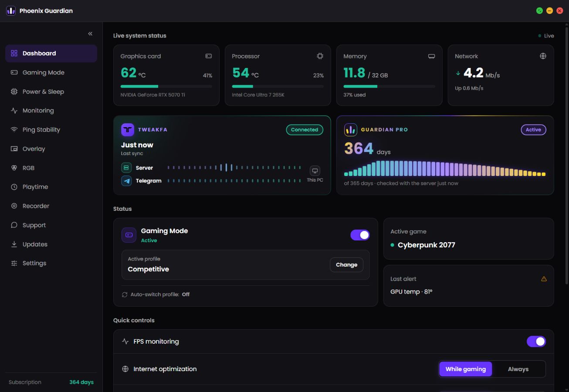Click the Server icon in TweakFA card
This screenshot has height=392, width=569.
[126, 168]
